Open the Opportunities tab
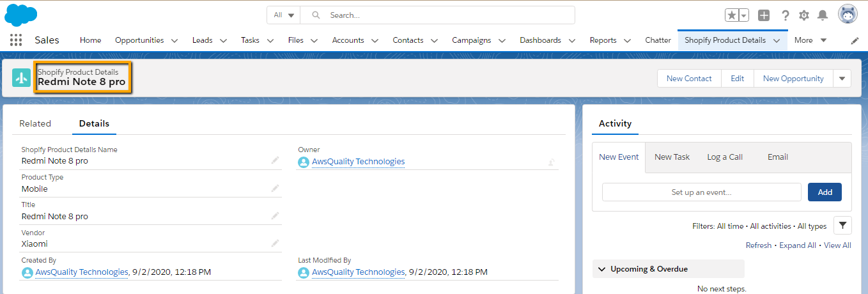Viewport: 868px width, 294px height. point(139,40)
